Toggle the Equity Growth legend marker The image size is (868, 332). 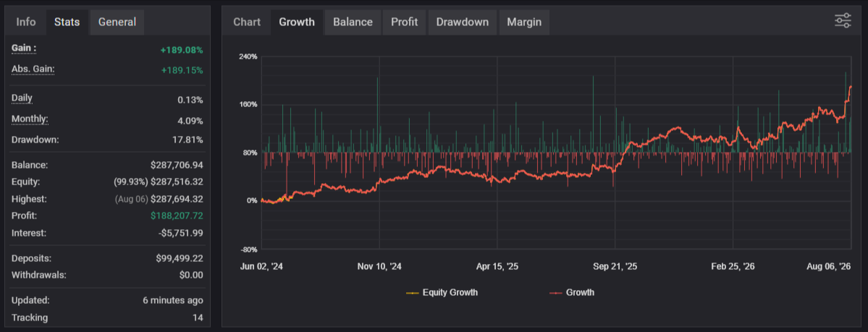(x=413, y=292)
